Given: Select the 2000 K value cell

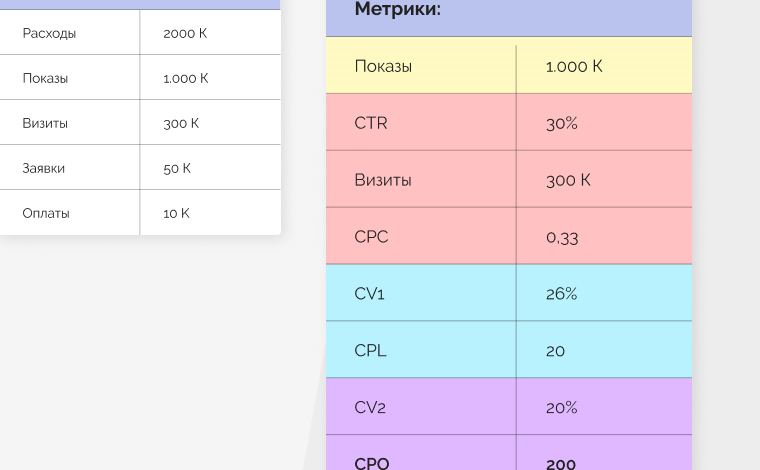Looking at the screenshot, I should click(185, 33).
